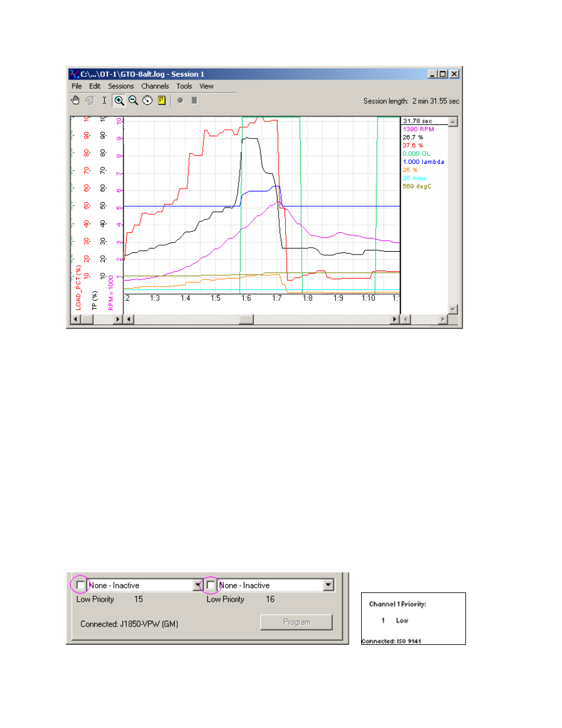Image resolution: width=562 pixels, height=728 pixels.
Task: Click Connected: ISO 9141 status text
Action: coord(391,641)
